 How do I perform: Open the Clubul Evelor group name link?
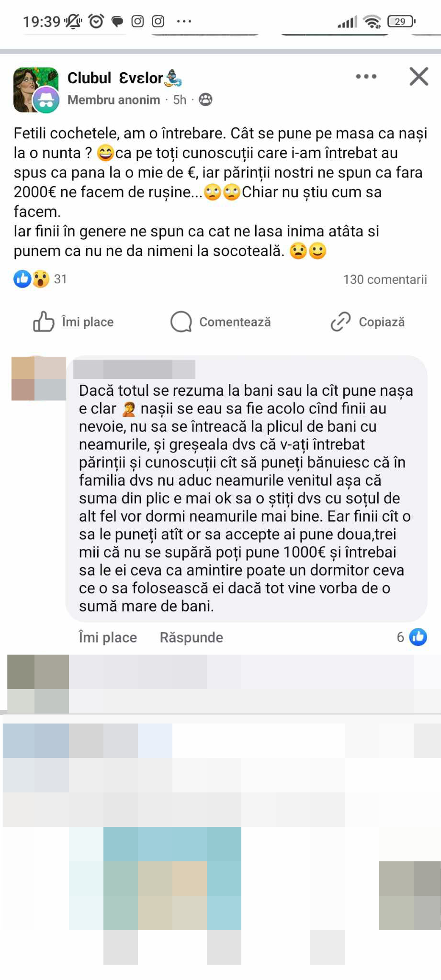point(124,78)
